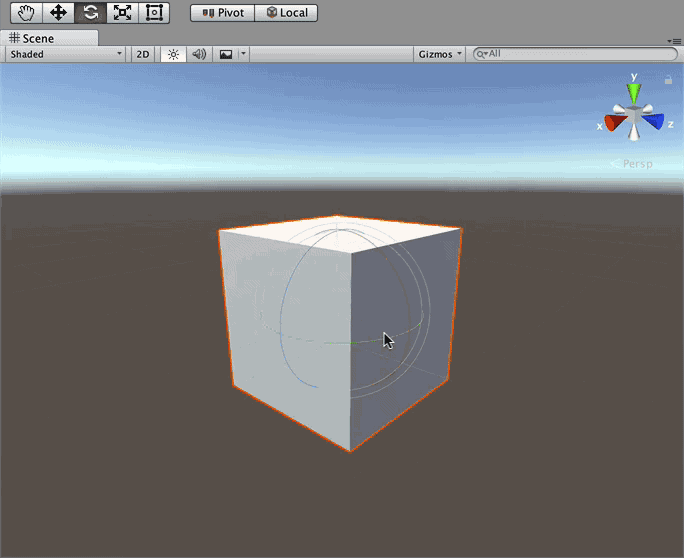Screen dimensions: 684x558
Task: Open the scene effects dropdown arrow
Action: (243, 54)
